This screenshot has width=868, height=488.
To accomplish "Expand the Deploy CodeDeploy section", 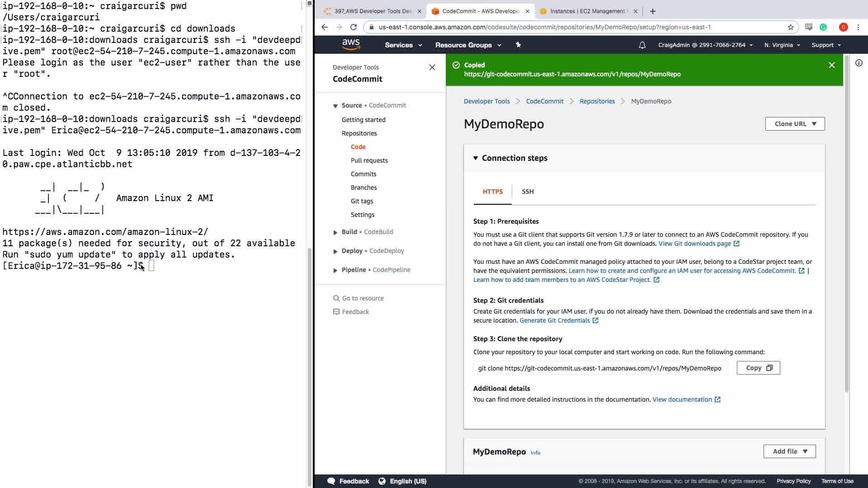I will click(x=335, y=251).
